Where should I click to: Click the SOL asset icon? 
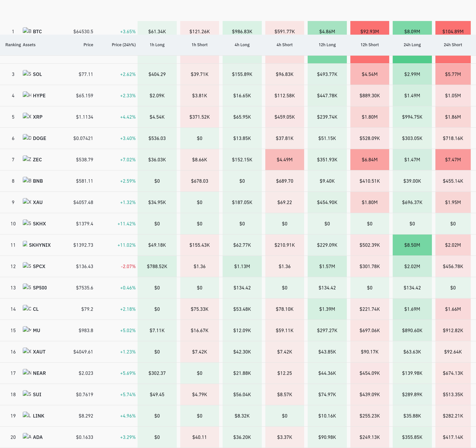click(27, 73)
